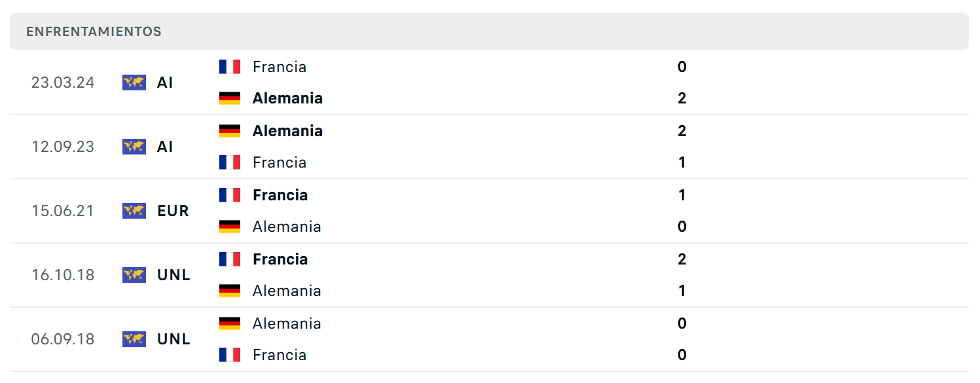Click the world map icon for 23.03.24 match
This screenshot has height=383, width=980.
click(134, 82)
